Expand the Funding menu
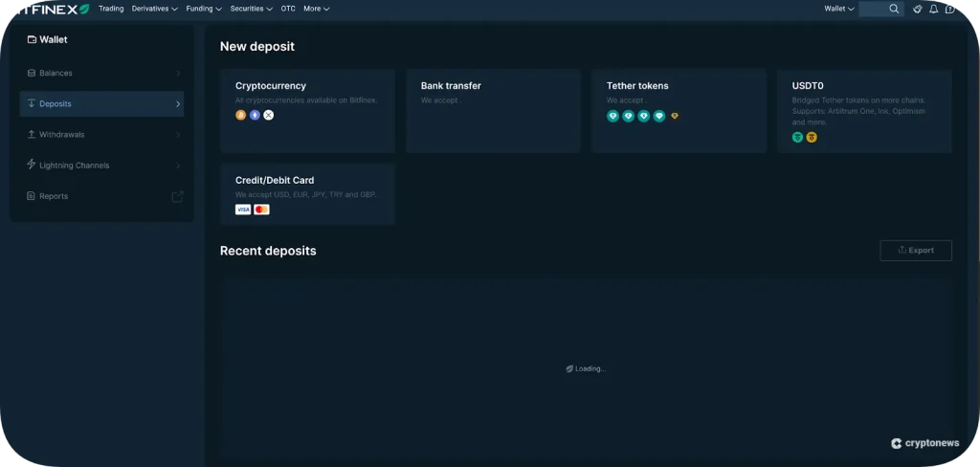This screenshot has width=980, height=467. (204, 9)
